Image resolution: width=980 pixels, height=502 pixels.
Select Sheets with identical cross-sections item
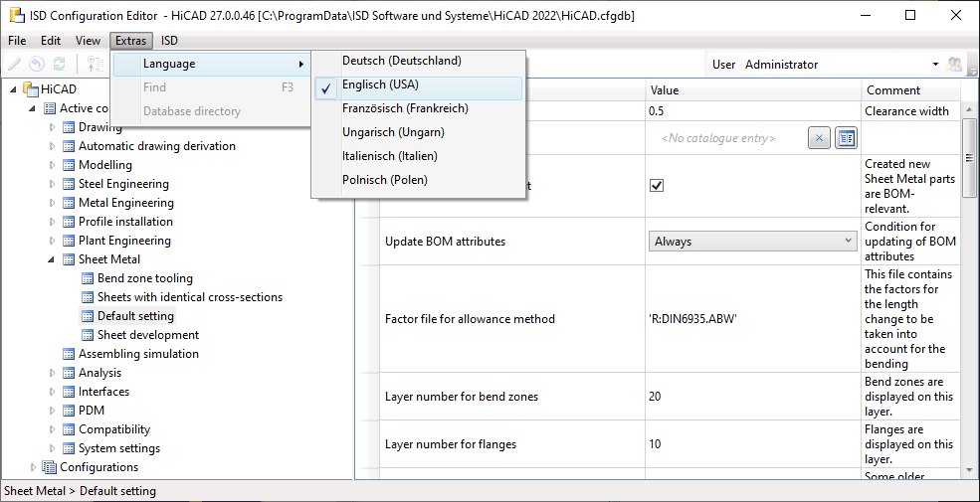190,297
